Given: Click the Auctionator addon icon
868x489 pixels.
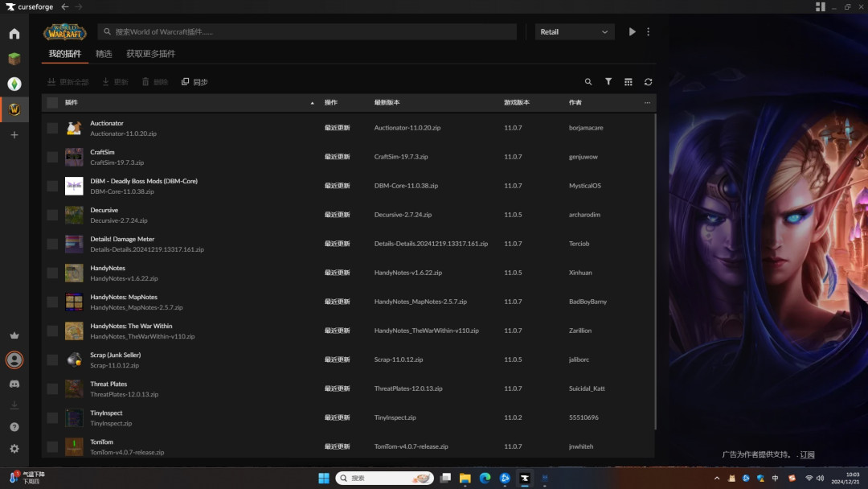Looking at the screenshot, I should pos(74,128).
